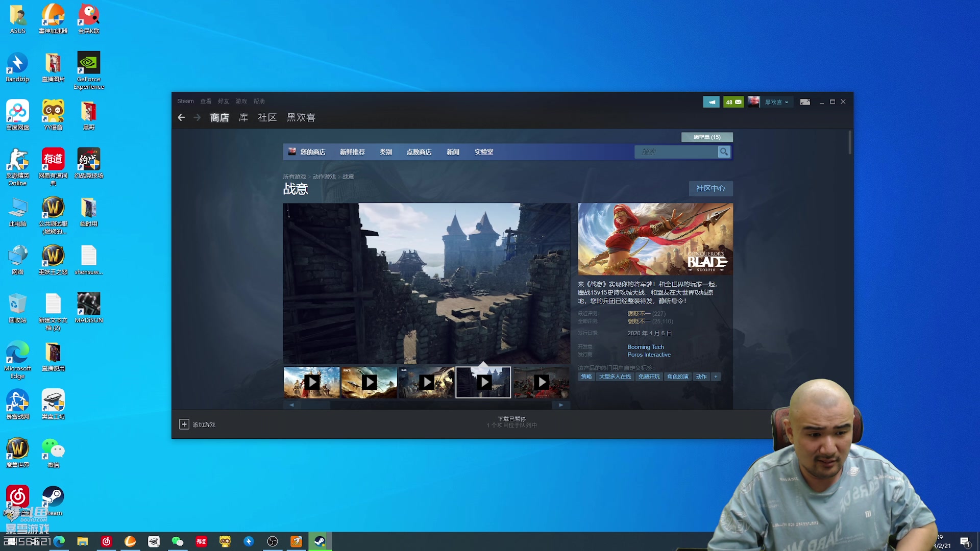980x551 pixels.
Task: Click the 动作游戏 breadcrumb link
Action: [x=324, y=177]
